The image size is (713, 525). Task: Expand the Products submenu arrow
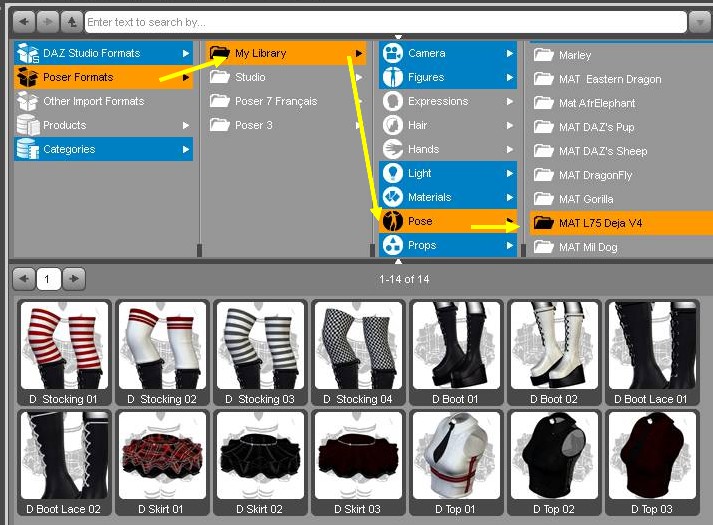(186, 125)
